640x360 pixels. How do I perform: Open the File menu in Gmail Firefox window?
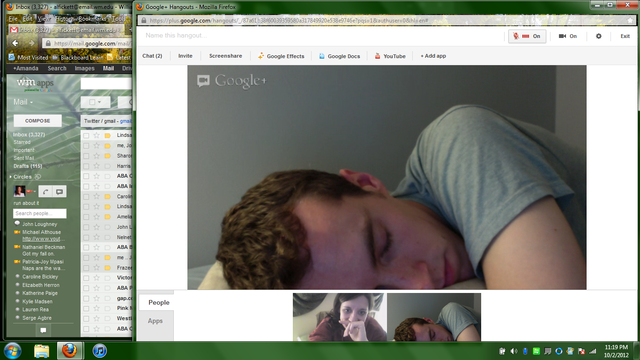[x=13, y=19]
